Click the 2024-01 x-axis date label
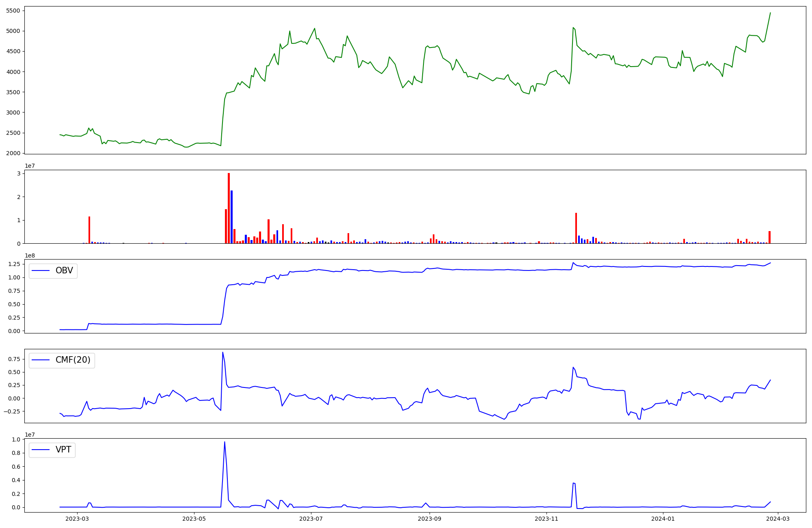 (663, 519)
